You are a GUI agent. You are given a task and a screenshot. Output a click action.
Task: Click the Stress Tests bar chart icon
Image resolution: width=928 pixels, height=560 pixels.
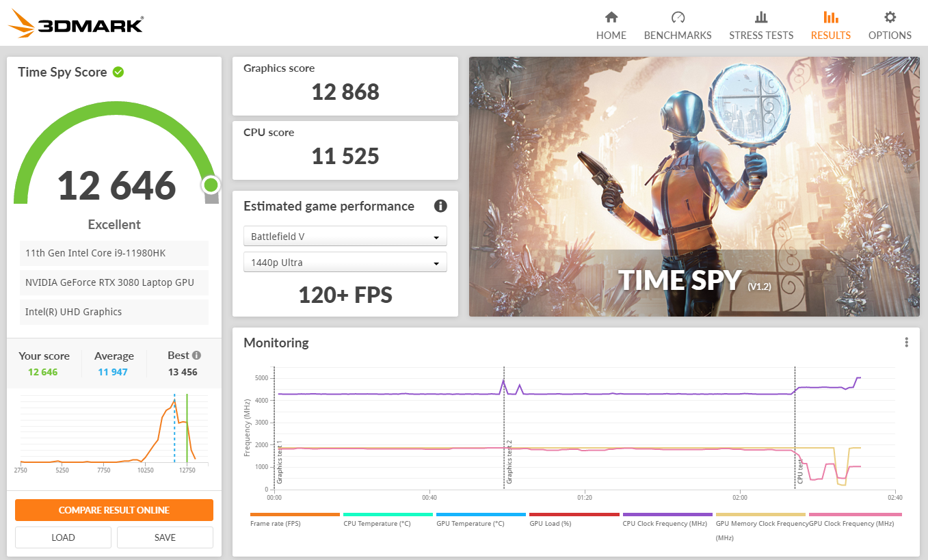(x=761, y=18)
